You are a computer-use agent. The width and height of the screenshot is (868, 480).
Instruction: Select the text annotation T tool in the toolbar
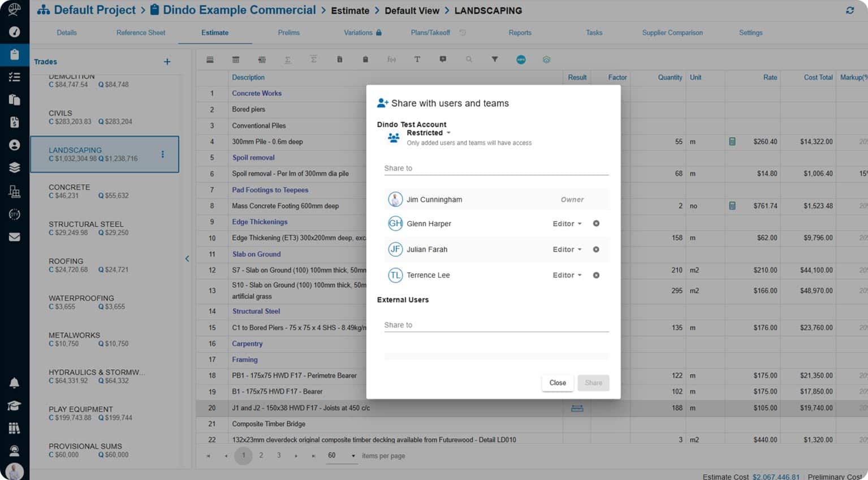(417, 59)
